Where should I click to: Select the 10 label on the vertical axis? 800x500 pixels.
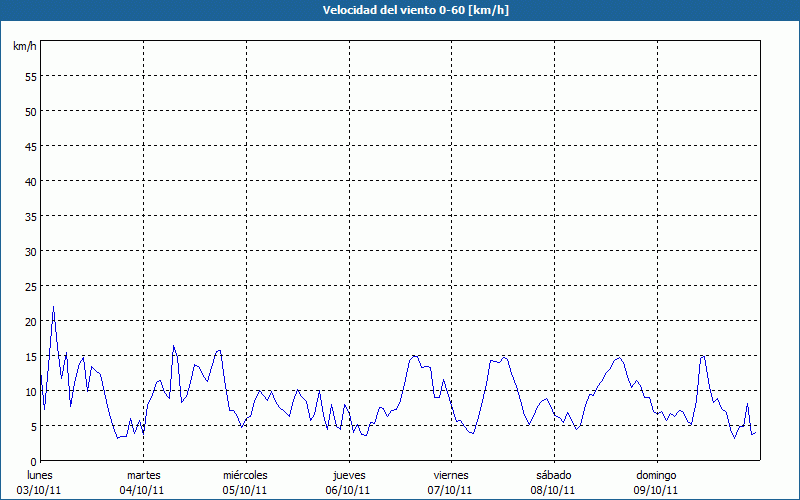(30, 391)
